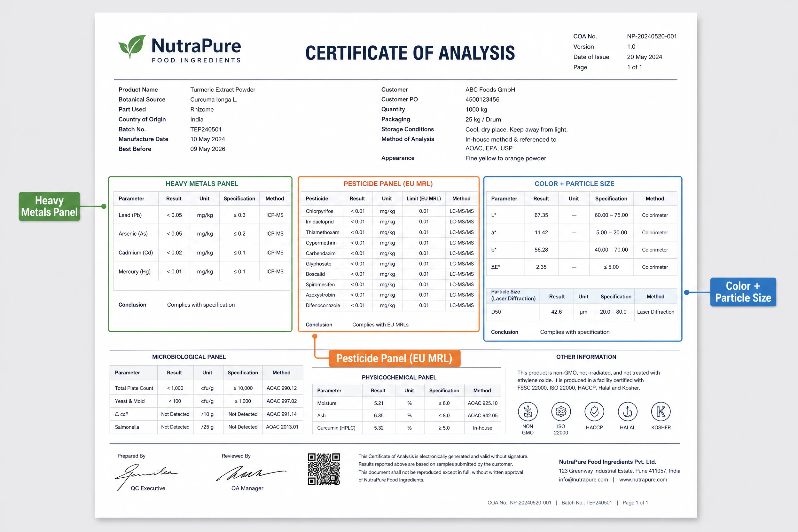
Task: Click the Customer value ABC Foods GmbH
Action: coord(490,90)
